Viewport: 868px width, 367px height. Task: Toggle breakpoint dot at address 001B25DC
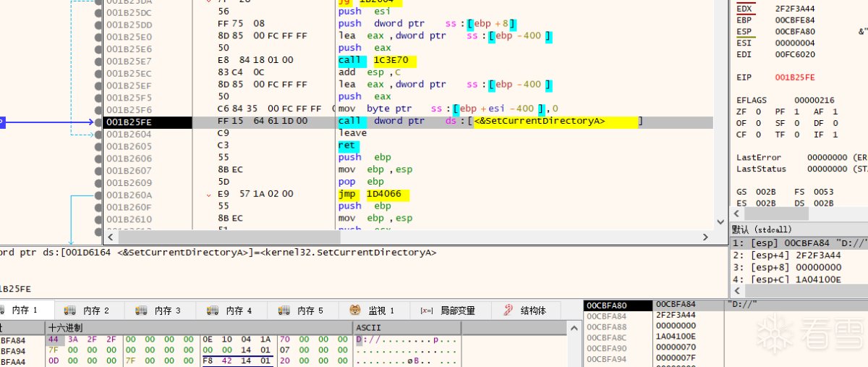click(x=98, y=12)
